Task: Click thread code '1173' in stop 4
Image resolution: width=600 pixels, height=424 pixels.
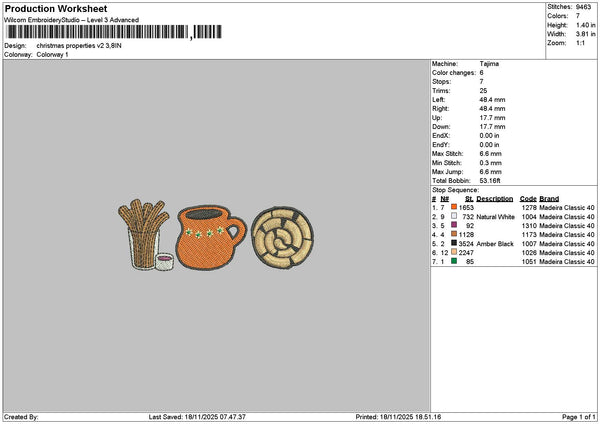Action: [529, 235]
